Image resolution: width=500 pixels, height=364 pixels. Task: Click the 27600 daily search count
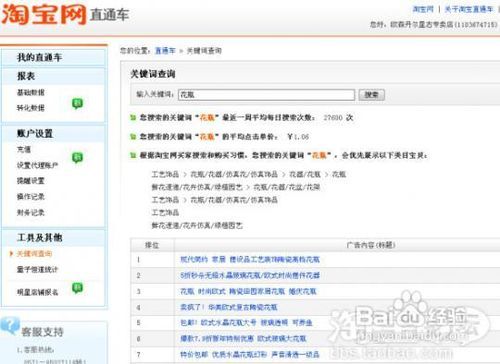click(x=333, y=118)
